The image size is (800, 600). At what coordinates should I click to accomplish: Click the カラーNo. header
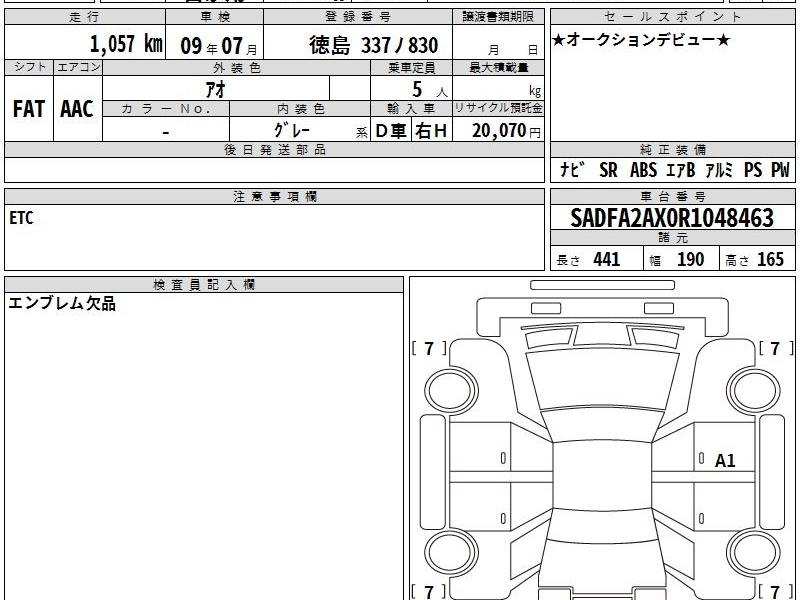coord(166,109)
